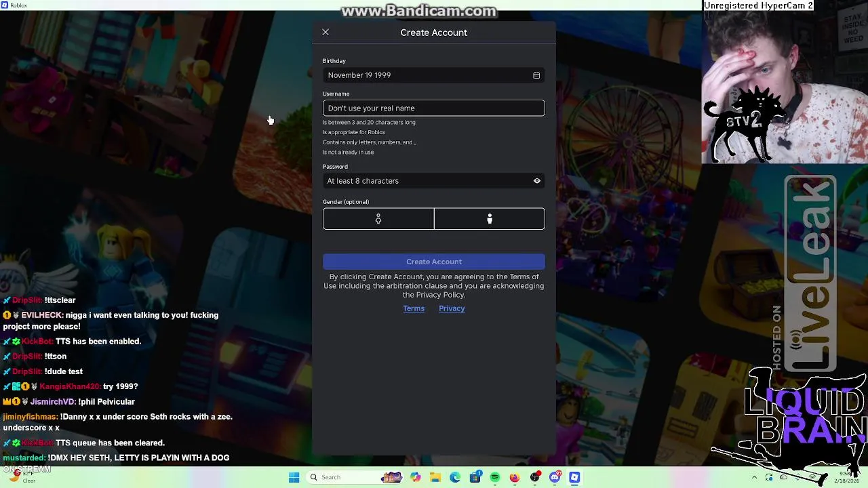Open Firefox from the taskbar

[x=515, y=477]
